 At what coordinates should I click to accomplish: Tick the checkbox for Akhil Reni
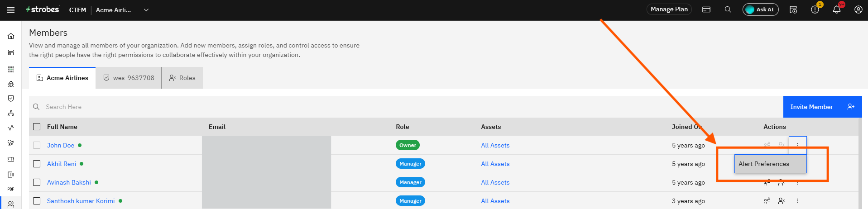point(37,164)
